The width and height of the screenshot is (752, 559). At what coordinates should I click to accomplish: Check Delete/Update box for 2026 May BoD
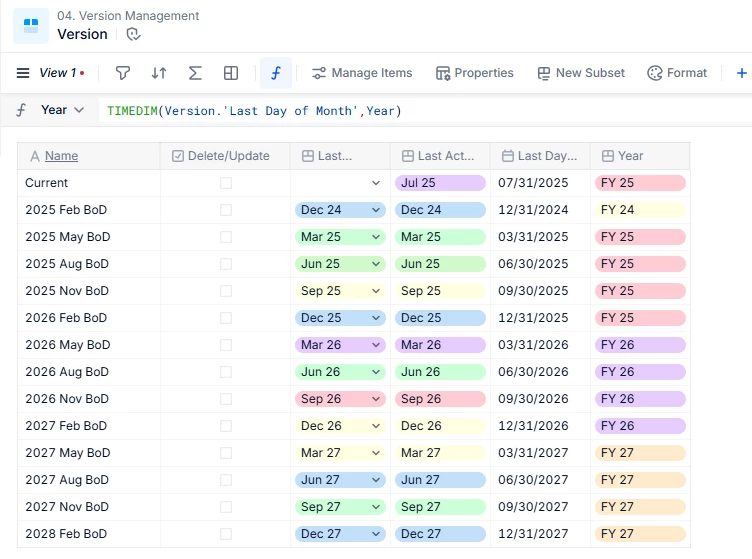(226, 345)
